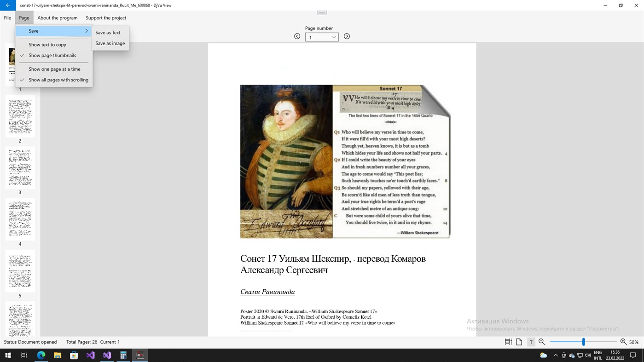Select Show all pages with scrolling

click(x=54, y=80)
